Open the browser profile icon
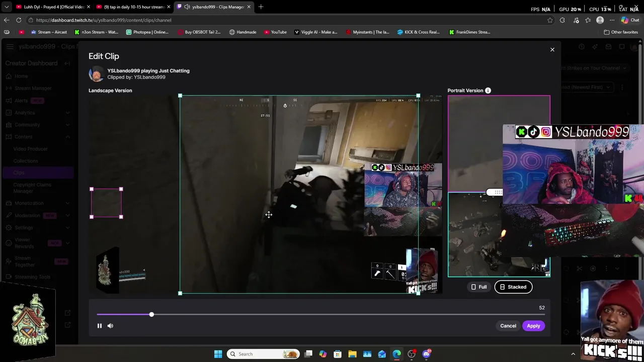This screenshot has height=362, width=644. (x=600, y=20)
